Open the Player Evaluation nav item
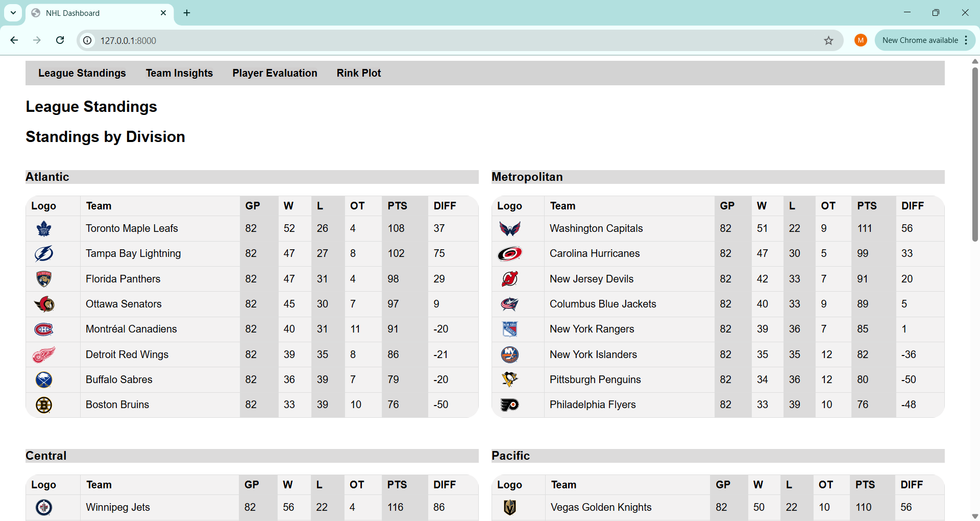 point(275,73)
